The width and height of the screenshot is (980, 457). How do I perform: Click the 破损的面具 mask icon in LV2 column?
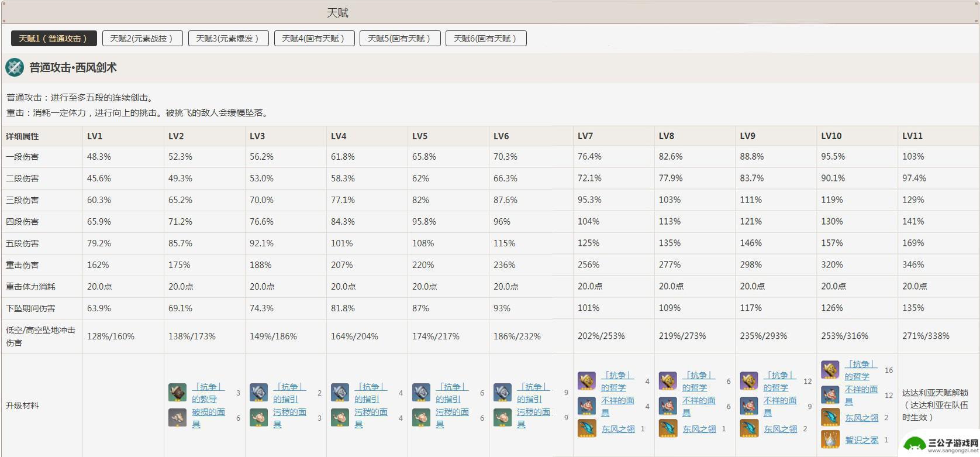coord(177,418)
